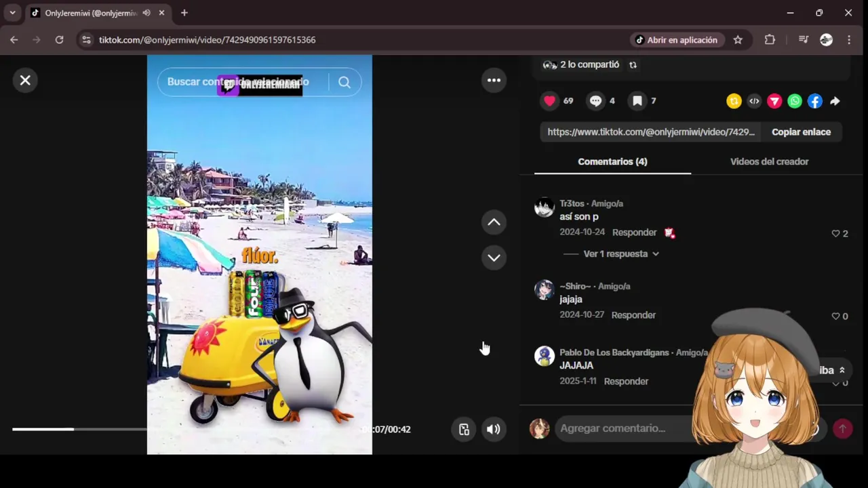
Task: Click the video URL link field
Action: [x=651, y=132]
